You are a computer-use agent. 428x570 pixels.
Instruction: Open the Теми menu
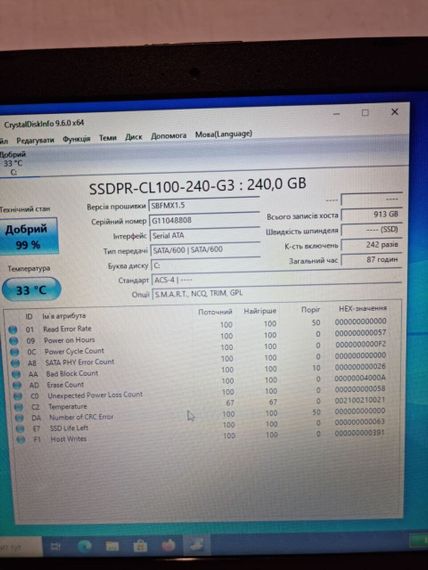(x=108, y=138)
